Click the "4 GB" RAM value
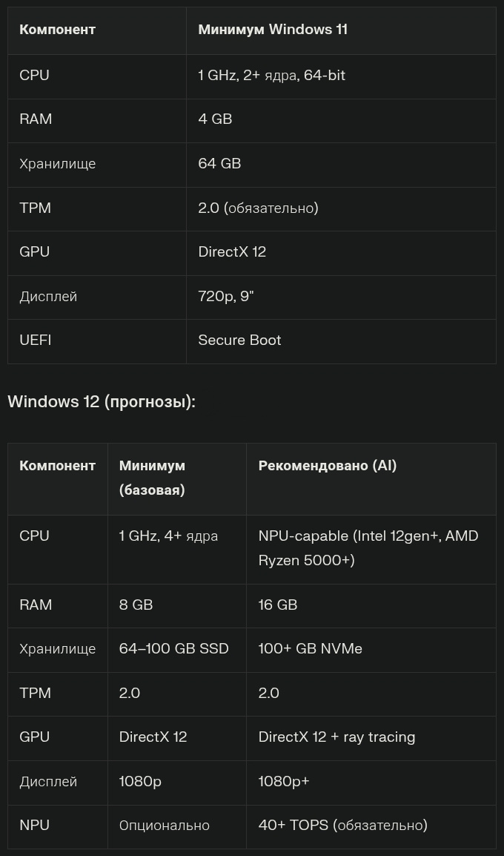Image resolution: width=504 pixels, height=856 pixels. pos(215,119)
